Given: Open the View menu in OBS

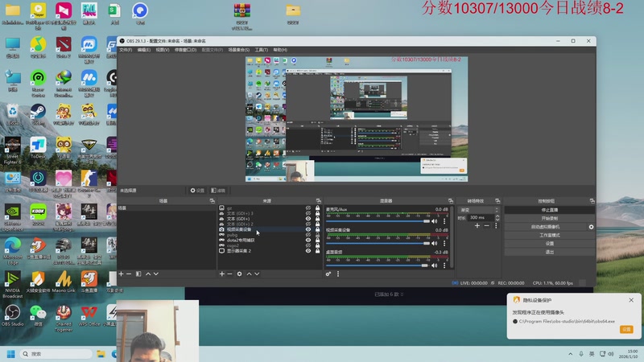Looking at the screenshot, I should (163, 50).
